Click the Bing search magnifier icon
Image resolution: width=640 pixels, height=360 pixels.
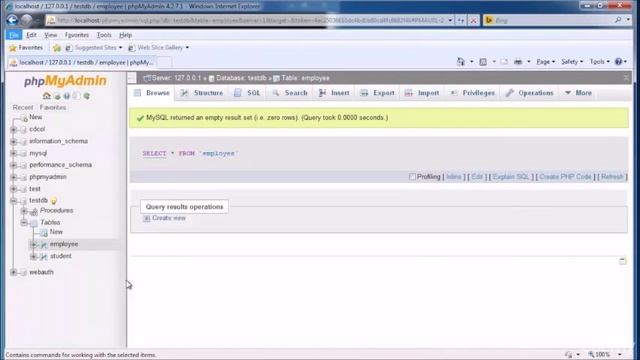[x=618, y=20]
